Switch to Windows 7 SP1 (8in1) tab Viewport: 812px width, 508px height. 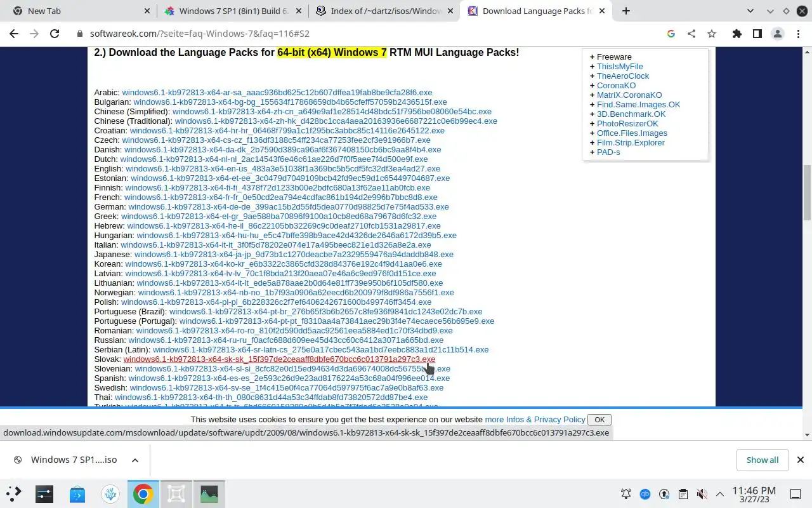232,11
